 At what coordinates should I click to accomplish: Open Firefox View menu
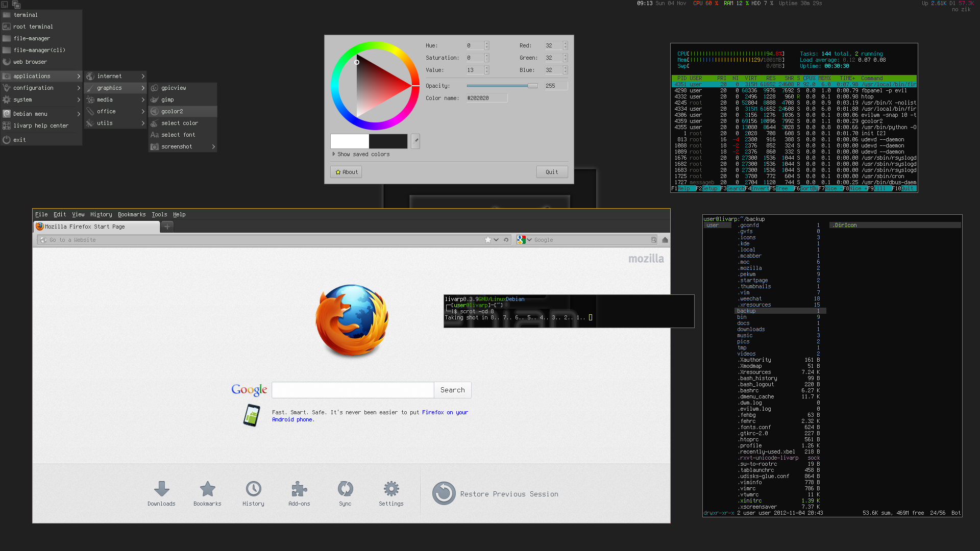point(78,214)
